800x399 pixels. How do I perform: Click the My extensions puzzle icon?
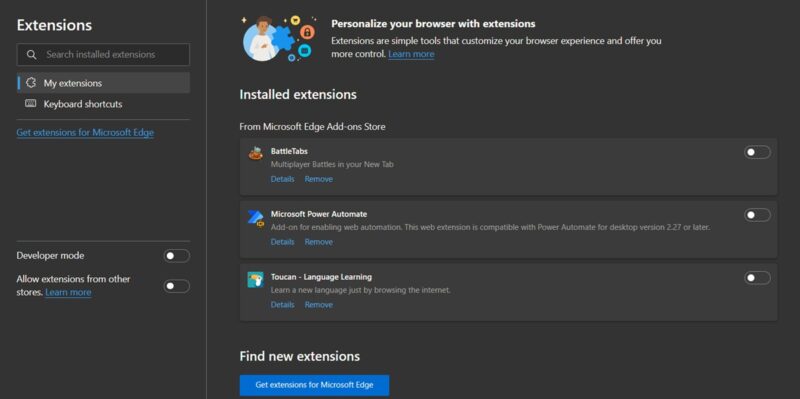(x=31, y=83)
